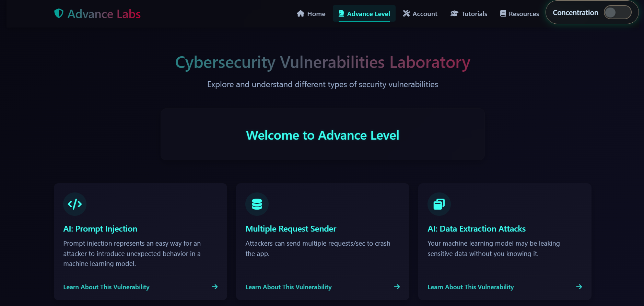644x306 pixels.
Task: Click the arrow icon on Data Extraction Attacks card
Action: click(579, 287)
